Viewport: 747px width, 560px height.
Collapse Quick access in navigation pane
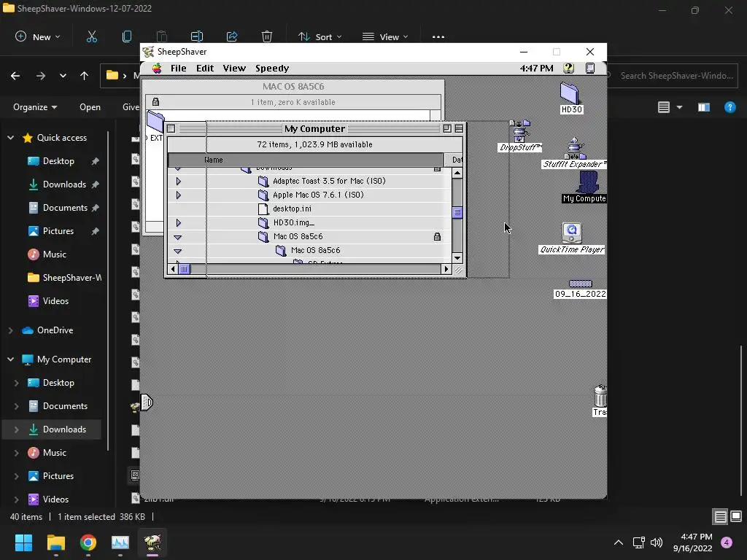(10, 138)
